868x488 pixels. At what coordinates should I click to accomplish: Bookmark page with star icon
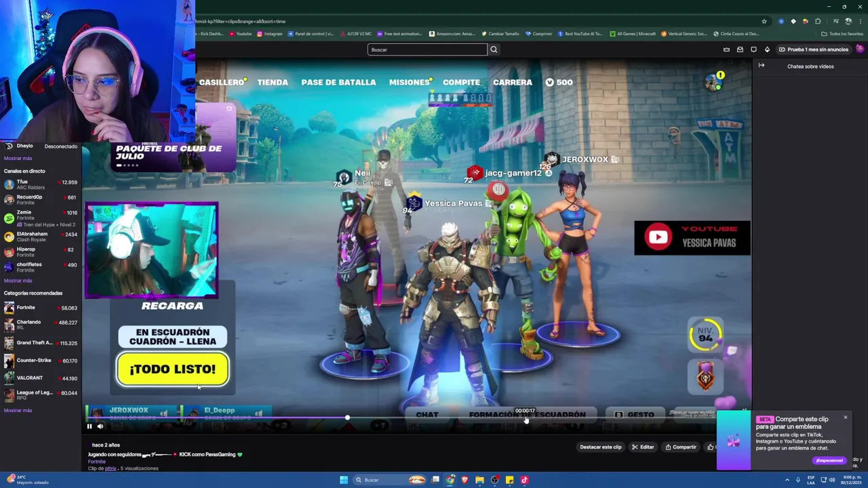[764, 21]
